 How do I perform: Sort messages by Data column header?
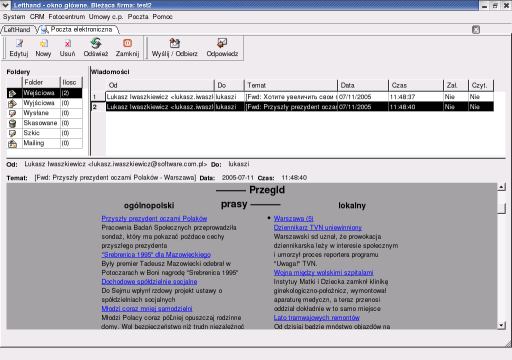pyautogui.click(x=363, y=85)
